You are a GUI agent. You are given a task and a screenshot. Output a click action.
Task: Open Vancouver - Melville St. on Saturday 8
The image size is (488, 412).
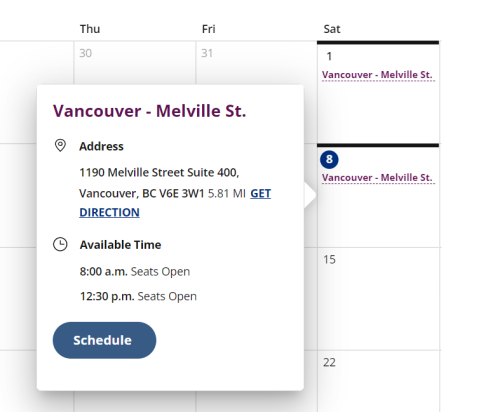(377, 177)
